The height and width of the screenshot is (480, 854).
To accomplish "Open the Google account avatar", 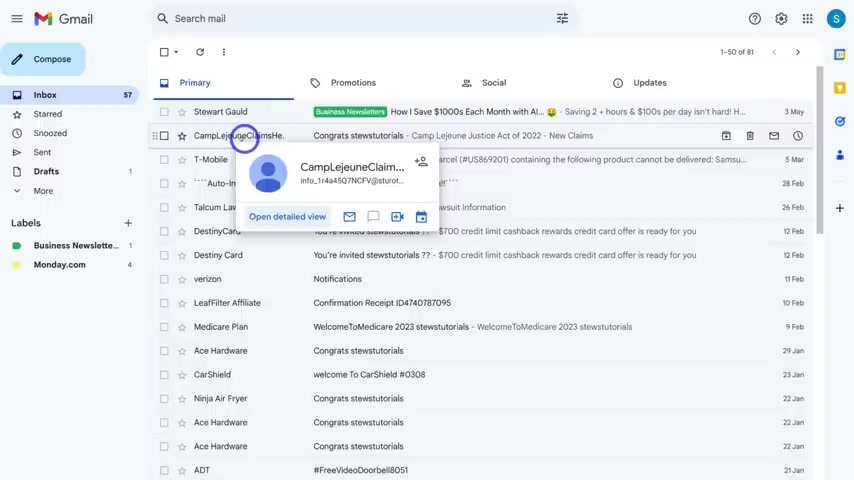I will pyautogui.click(x=835, y=19).
